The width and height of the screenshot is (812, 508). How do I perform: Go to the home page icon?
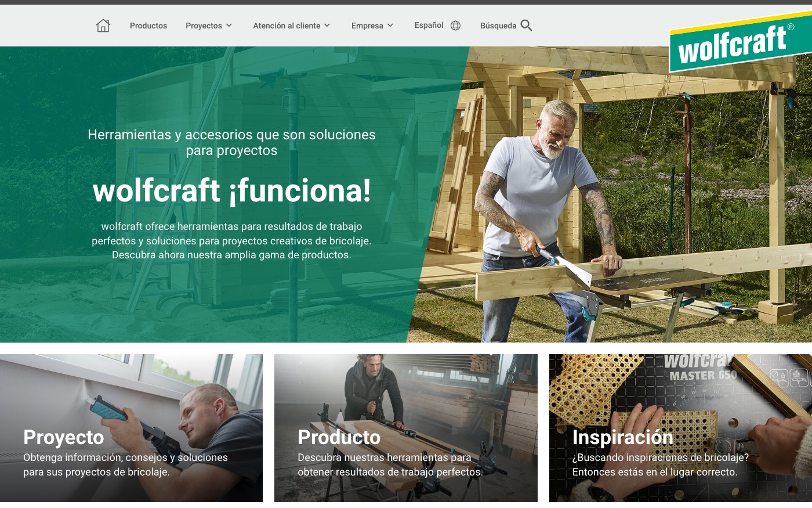pos(103,26)
